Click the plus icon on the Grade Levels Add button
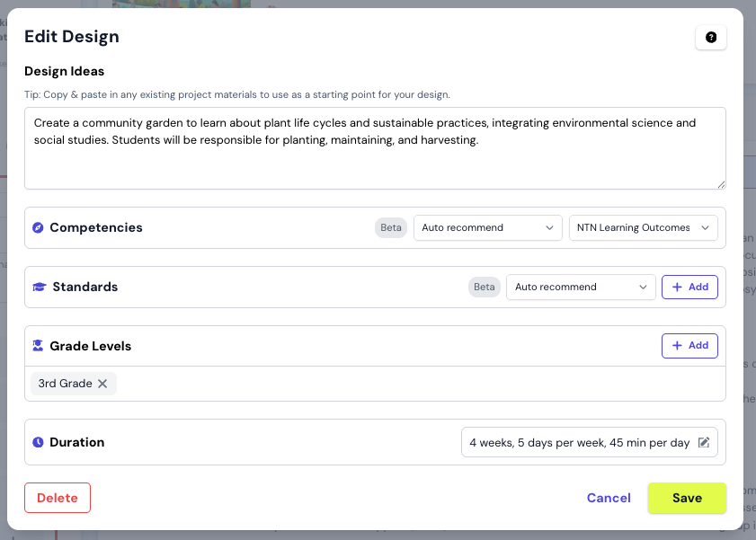 [x=676, y=345]
